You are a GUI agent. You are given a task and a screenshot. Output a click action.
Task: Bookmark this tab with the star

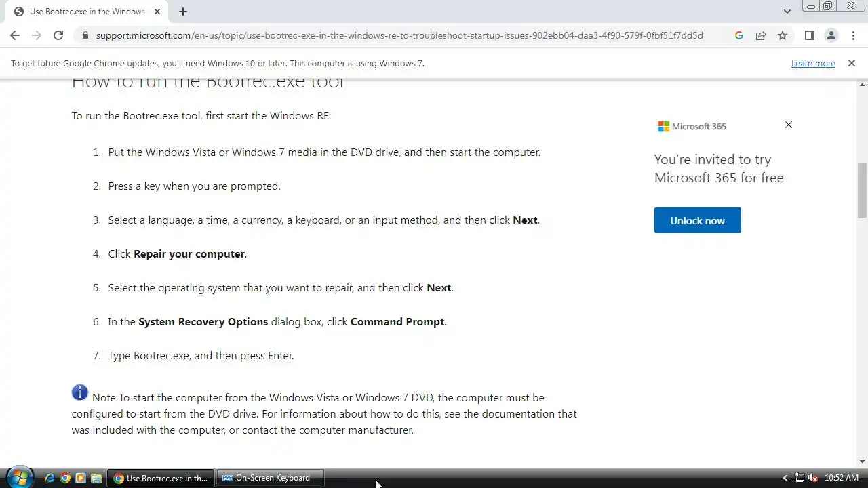click(783, 35)
